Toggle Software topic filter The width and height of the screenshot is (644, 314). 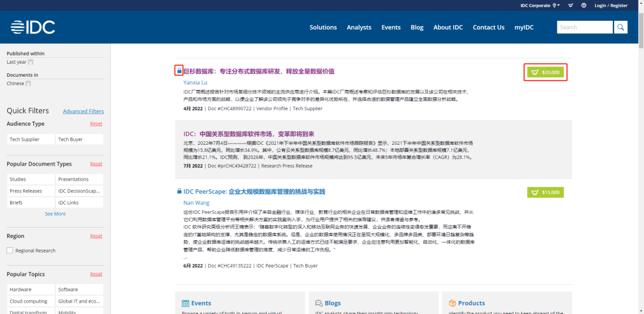point(79,290)
